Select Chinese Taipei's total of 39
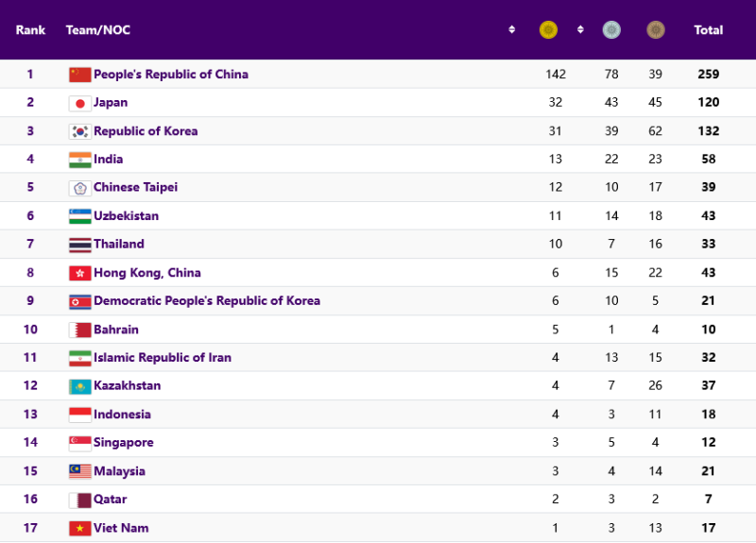Image resolution: width=756 pixels, height=543 pixels. (708, 187)
